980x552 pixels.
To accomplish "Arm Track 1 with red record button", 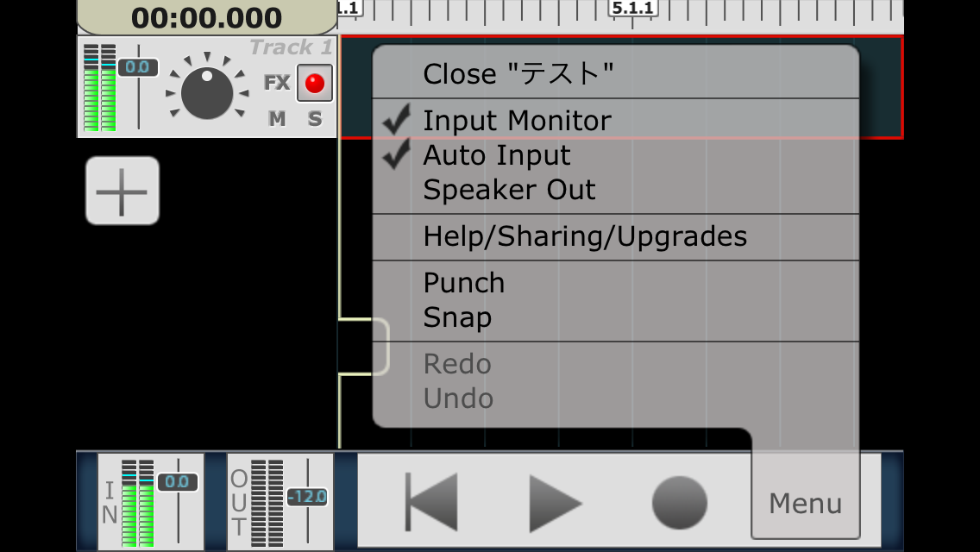I will tap(314, 83).
